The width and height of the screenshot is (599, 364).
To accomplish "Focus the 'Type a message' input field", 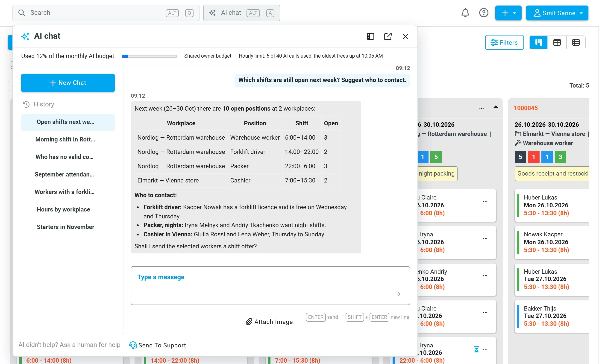I will 270,285.
